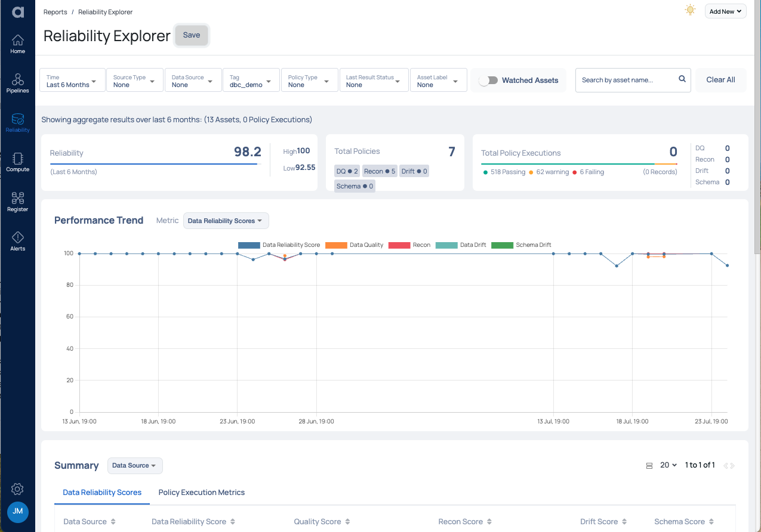The height and width of the screenshot is (532, 761).
Task: Go to Home in the sidebar
Action: (x=17, y=44)
